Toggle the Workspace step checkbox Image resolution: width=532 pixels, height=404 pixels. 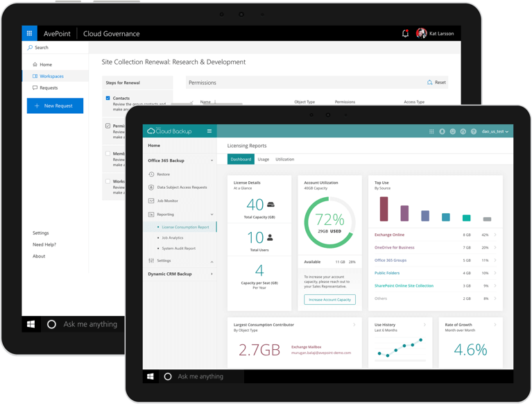pyautogui.click(x=108, y=181)
